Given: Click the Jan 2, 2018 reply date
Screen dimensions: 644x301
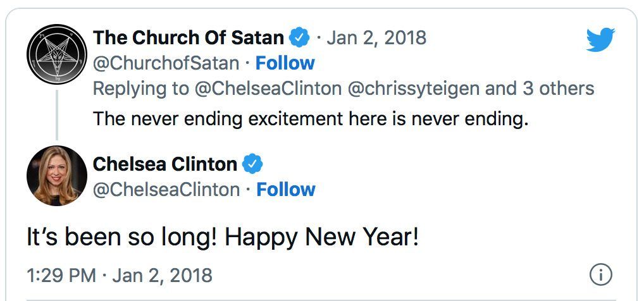Looking at the screenshot, I should click(x=376, y=38).
